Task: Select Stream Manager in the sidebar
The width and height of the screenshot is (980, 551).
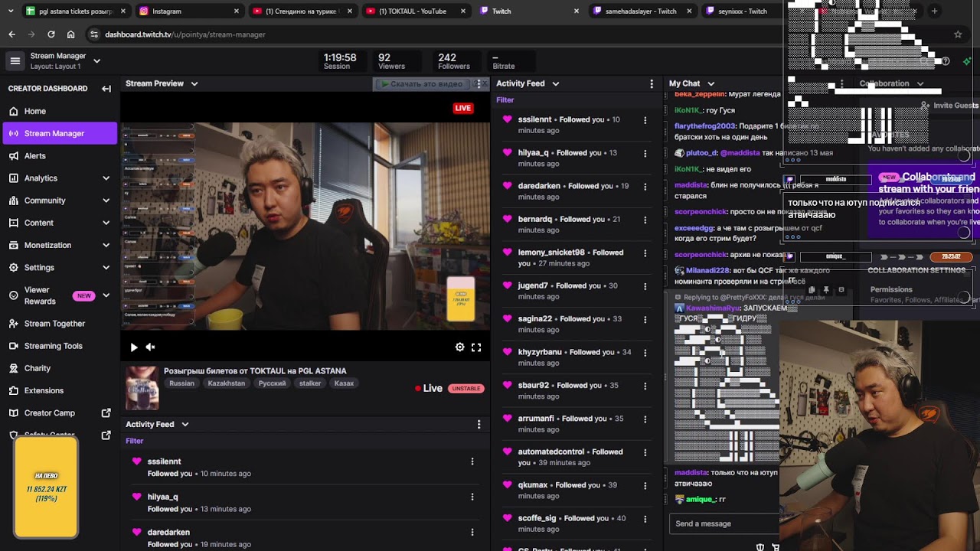Action: (60, 133)
